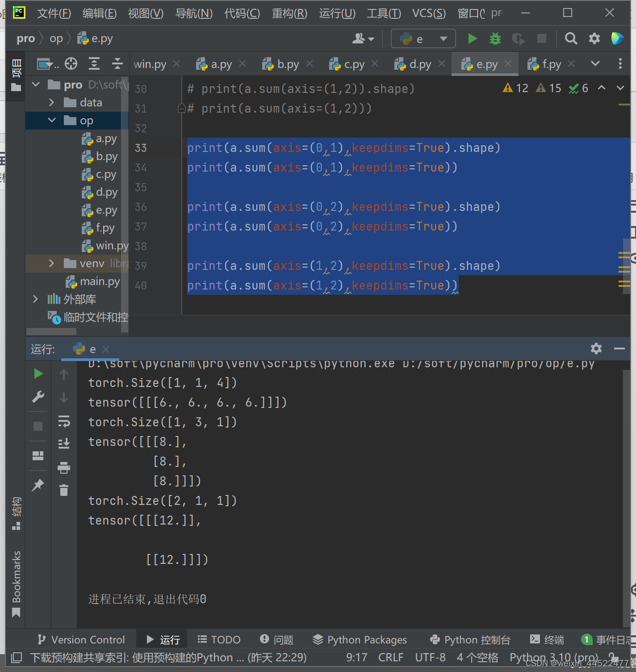636x672 pixels.
Task: Open IDE settings gear in top toolbar
Action: point(594,39)
